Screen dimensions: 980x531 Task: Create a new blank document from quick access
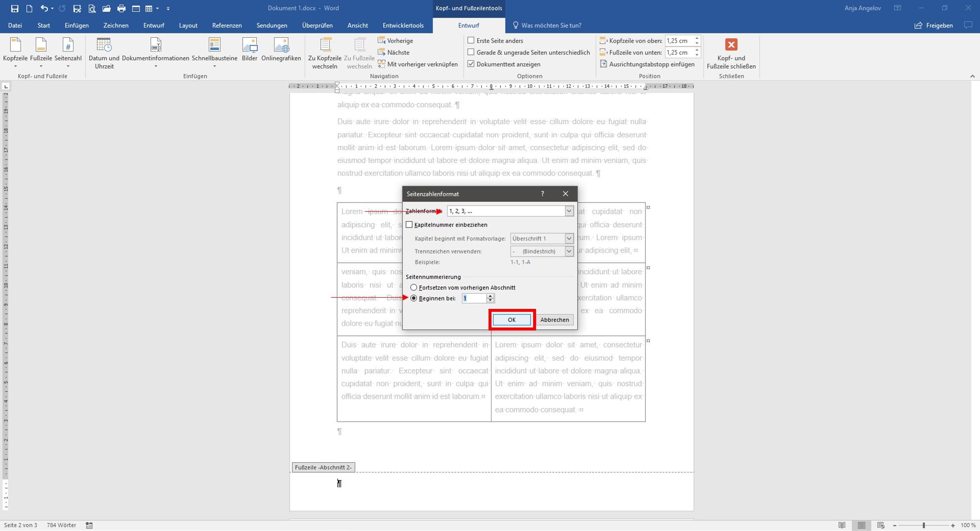pos(29,8)
